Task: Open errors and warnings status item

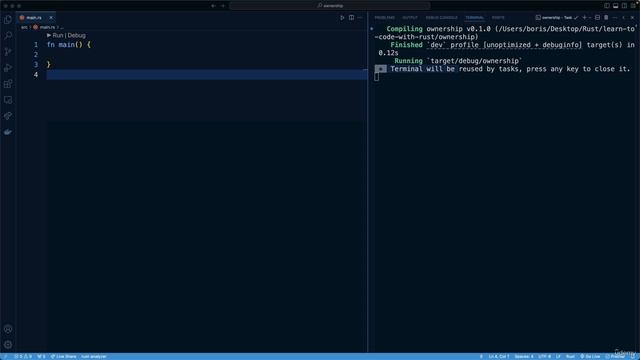Action: coord(23,357)
